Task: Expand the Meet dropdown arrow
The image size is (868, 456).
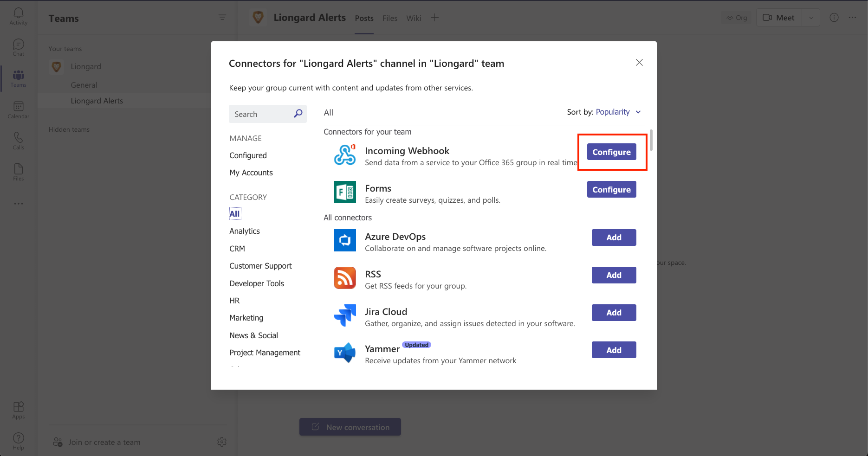Action: click(811, 18)
